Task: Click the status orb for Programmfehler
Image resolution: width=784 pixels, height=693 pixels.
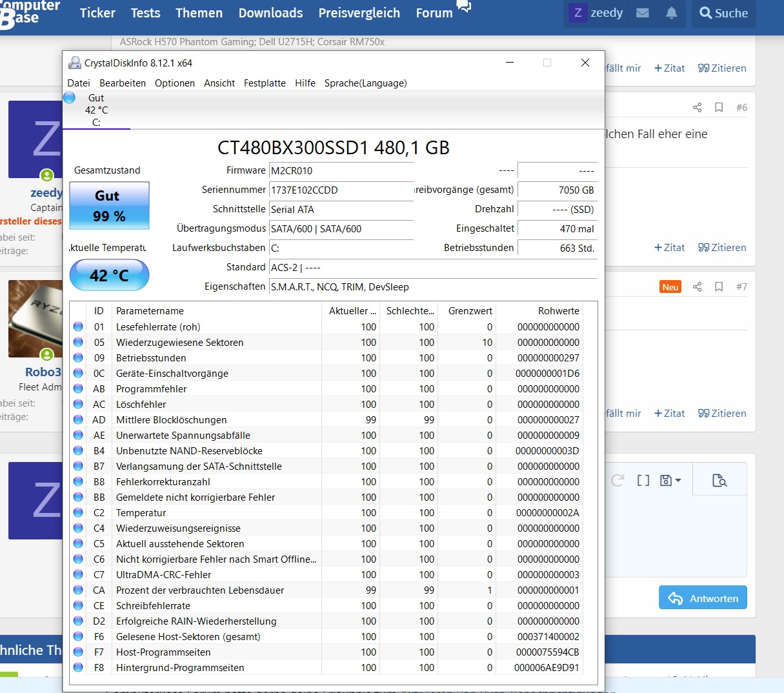Action: point(78,388)
